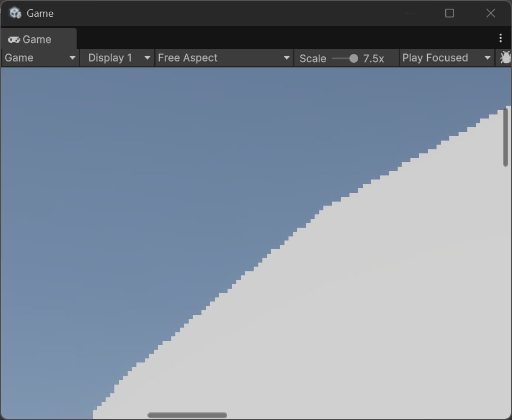This screenshot has width=512, height=420.
Task: Open the Play Focused dropdown
Action: (x=447, y=58)
